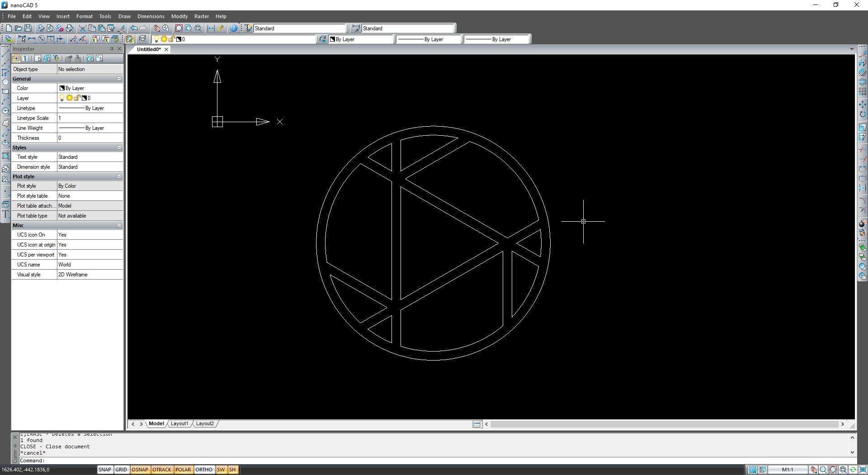Select the Model tab
This screenshot has height=475, width=868.
[156, 424]
